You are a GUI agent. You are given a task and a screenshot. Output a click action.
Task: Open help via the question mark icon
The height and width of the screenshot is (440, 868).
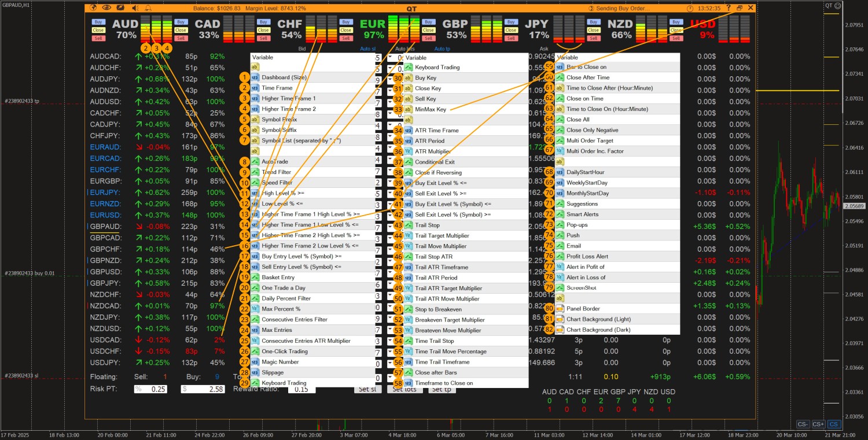729,8
